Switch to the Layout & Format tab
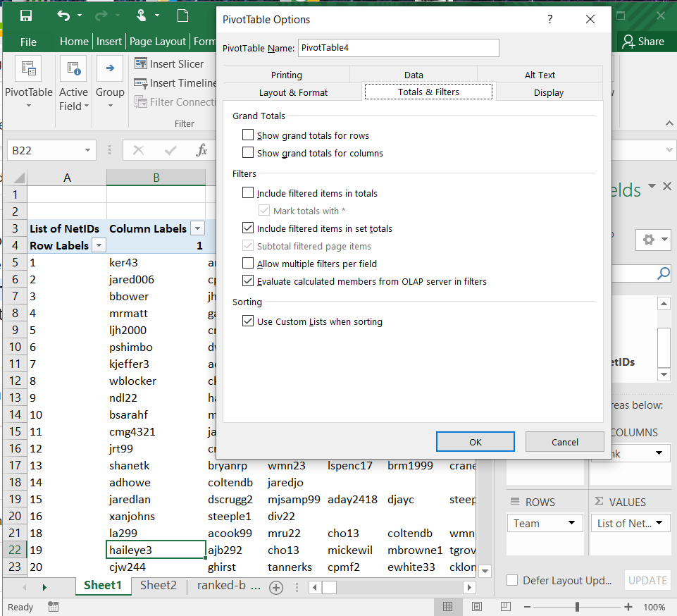Viewport: 677px width, 616px height. pos(293,92)
